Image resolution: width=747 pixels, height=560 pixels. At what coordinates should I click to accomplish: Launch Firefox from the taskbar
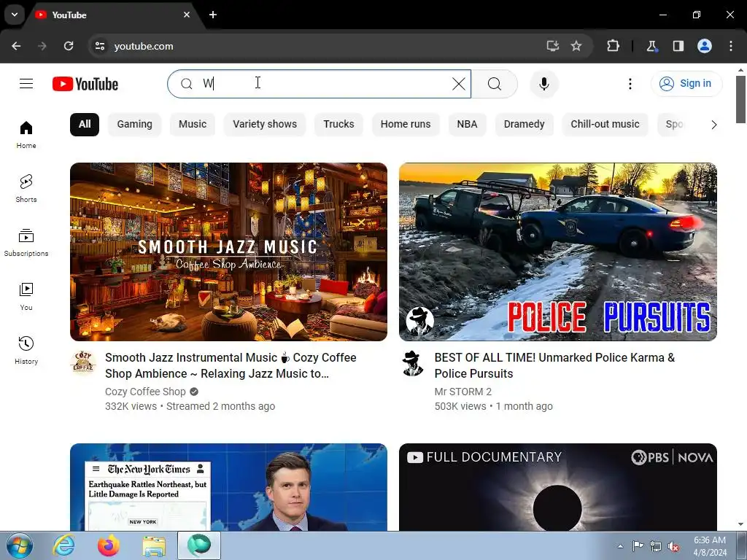click(109, 546)
